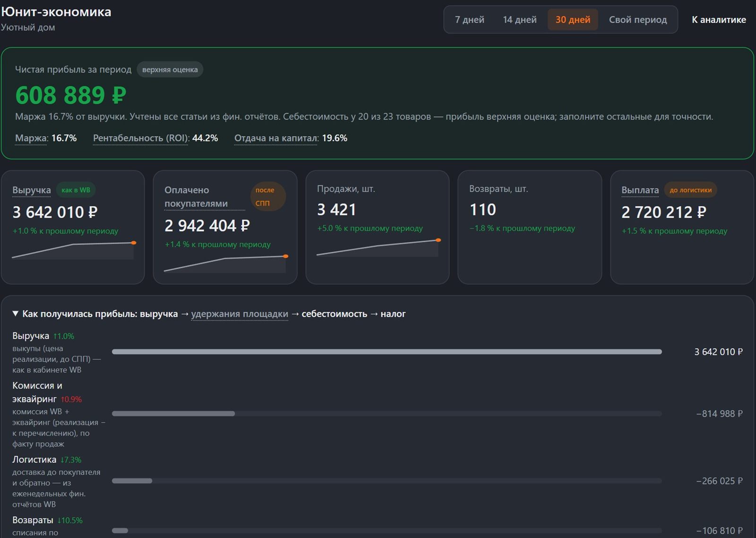Image resolution: width=756 pixels, height=538 pixels.
Task: Select the 30 дней period tab
Action: [x=573, y=20]
